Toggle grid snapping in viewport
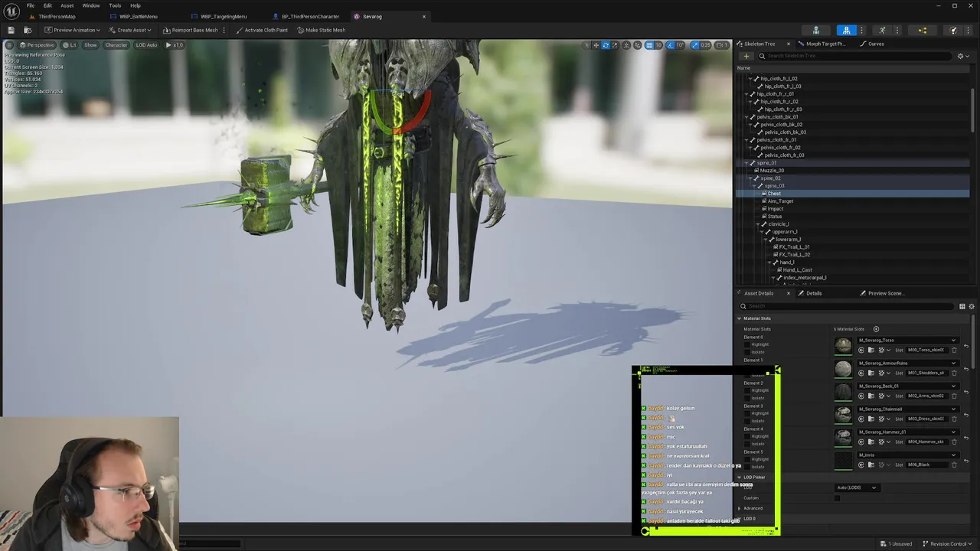This screenshot has width=980, height=551. coord(649,45)
